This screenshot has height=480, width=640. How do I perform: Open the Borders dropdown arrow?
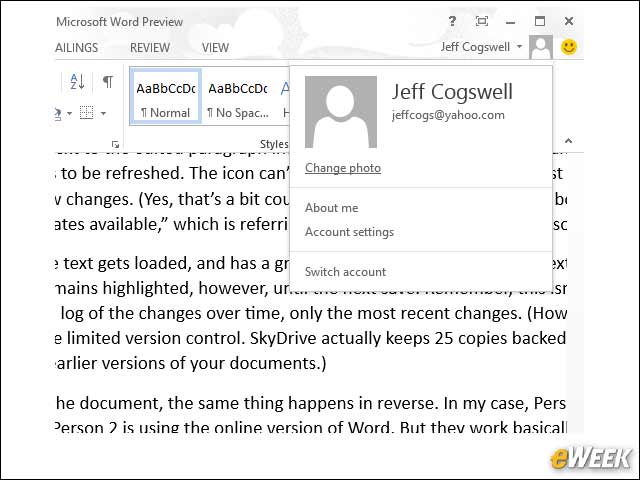click(103, 113)
